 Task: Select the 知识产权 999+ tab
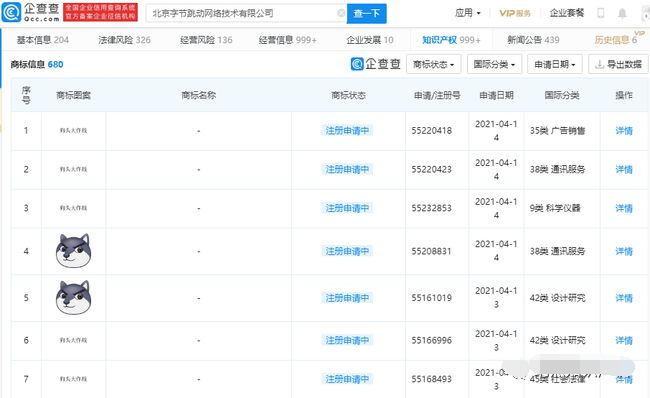point(451,40)
